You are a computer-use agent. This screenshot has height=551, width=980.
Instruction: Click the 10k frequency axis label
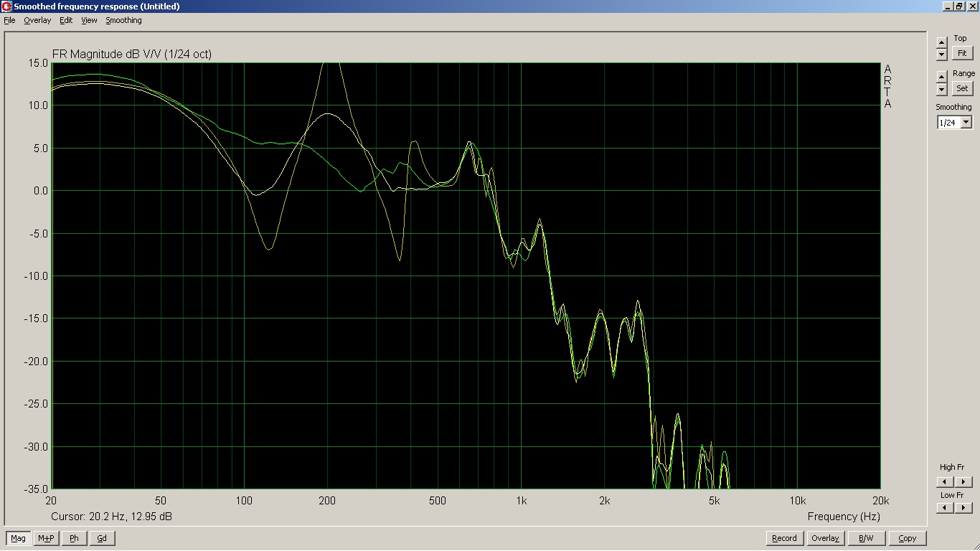[798, 501]
